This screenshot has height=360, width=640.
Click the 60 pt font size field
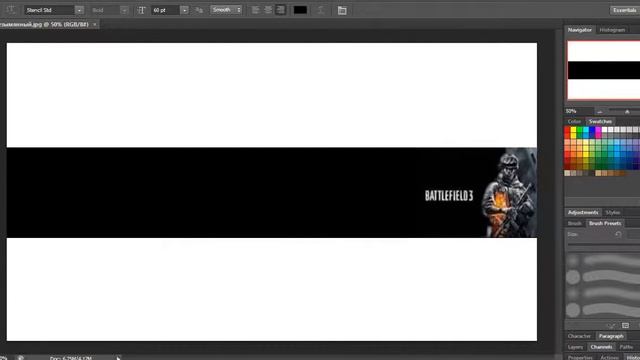(165, 10)
